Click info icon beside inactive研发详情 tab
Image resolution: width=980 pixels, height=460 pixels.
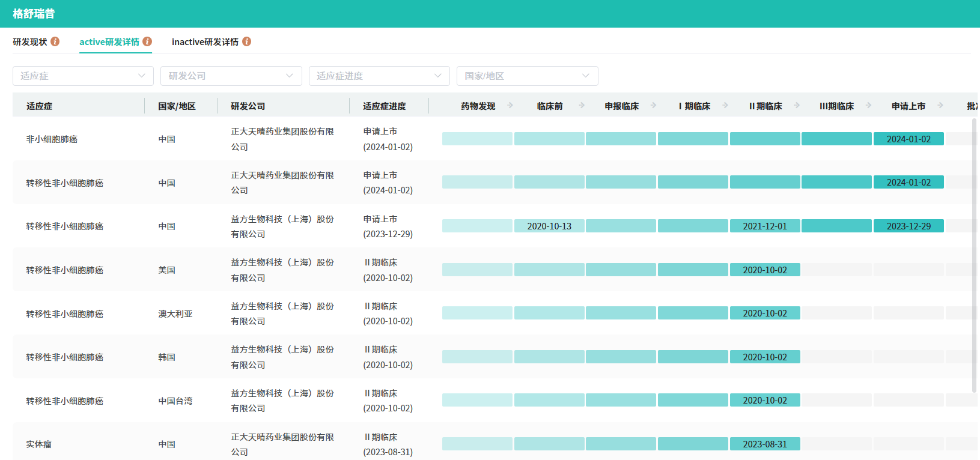246,41
